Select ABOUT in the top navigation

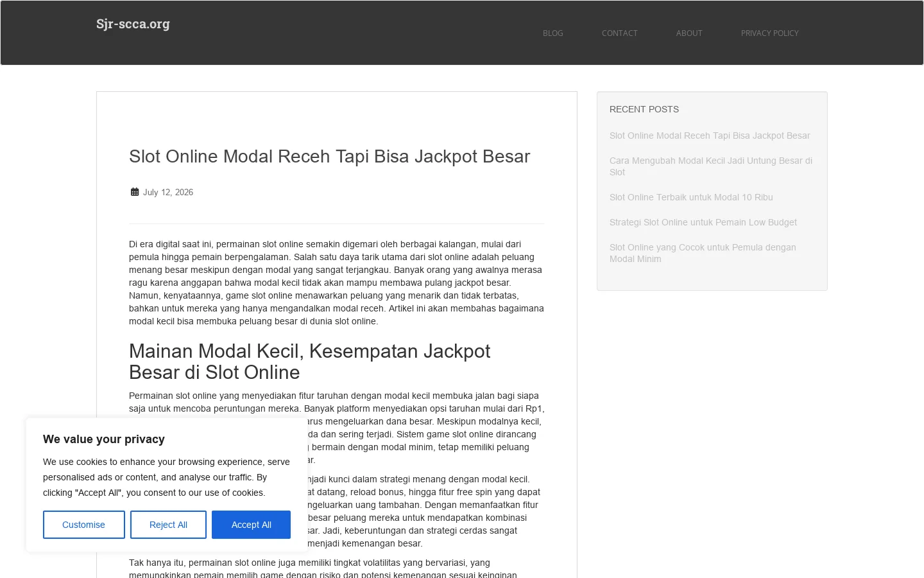689,33
